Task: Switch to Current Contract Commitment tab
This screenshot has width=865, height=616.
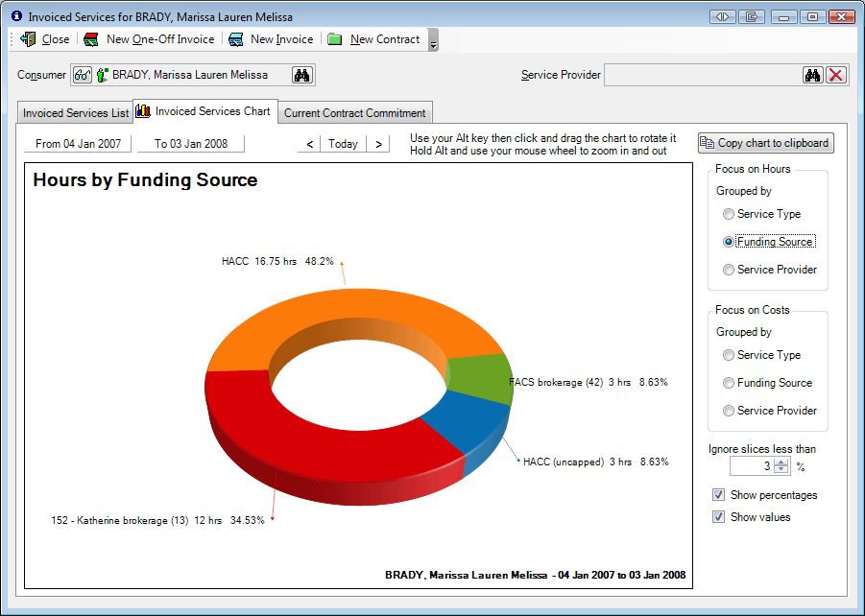Action: pos(354,113)
